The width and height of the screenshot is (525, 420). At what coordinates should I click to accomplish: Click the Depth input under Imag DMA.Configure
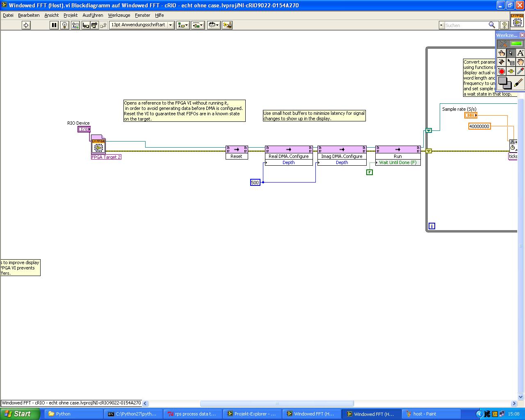(x=342, y=163)
